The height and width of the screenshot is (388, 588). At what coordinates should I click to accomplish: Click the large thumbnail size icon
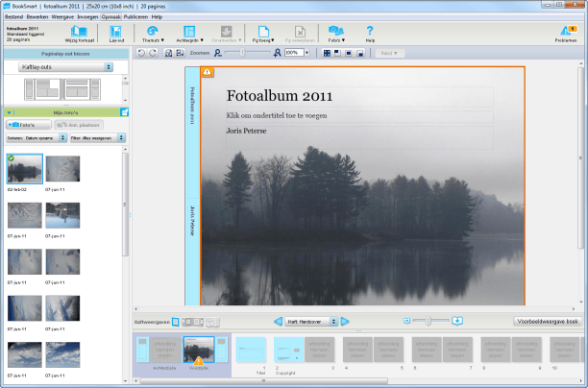[x=457, y=321]
